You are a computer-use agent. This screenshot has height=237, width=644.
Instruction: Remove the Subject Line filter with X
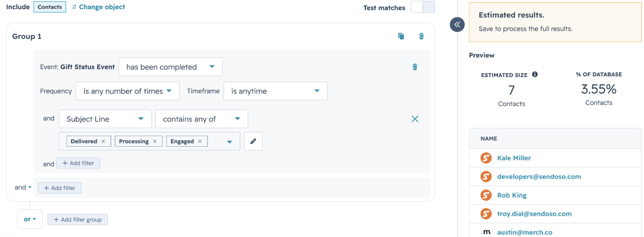pyautogui.click(x=415, y=119)
